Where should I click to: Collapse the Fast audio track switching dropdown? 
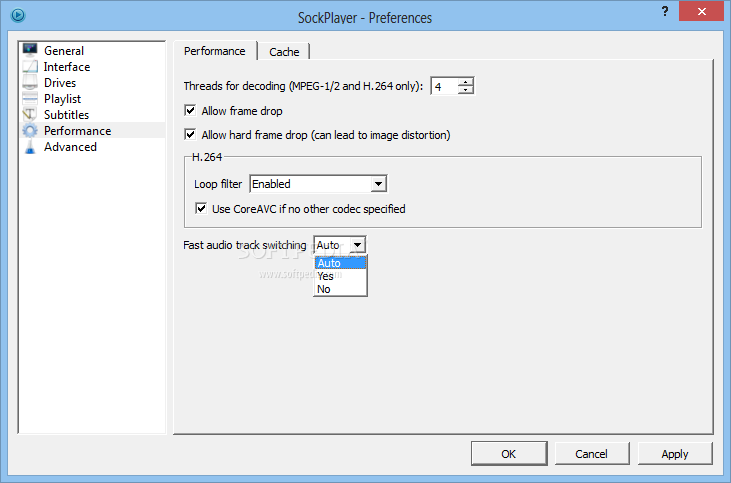[357, 245]
